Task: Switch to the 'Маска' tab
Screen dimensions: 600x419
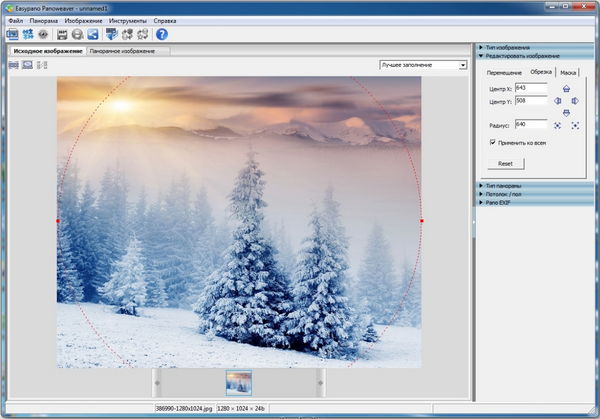Action: point(568,72)
